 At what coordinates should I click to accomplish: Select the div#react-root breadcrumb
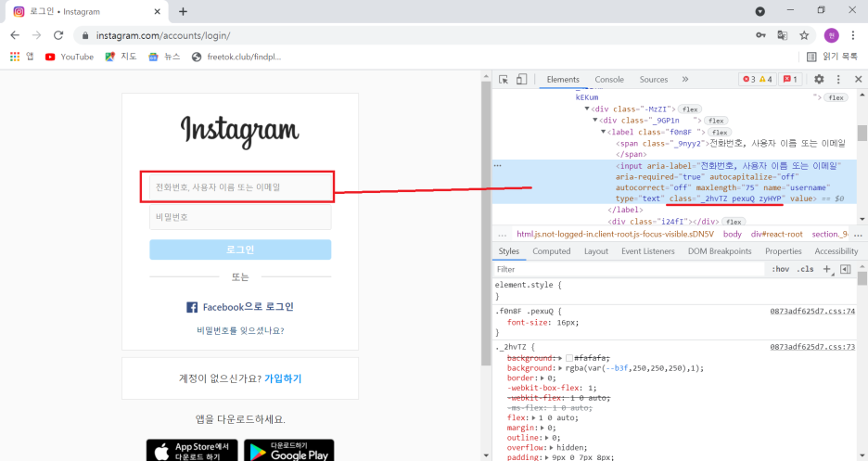(x=777, y=234)
